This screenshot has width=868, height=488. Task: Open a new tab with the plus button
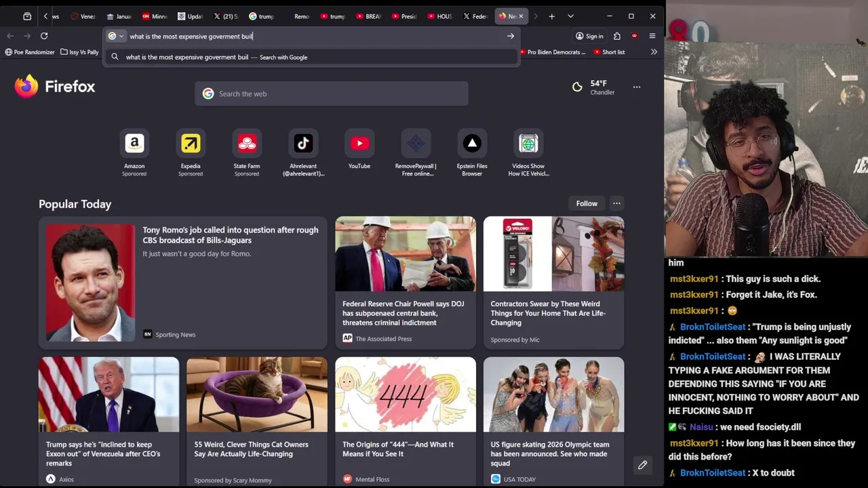[552, 16]
